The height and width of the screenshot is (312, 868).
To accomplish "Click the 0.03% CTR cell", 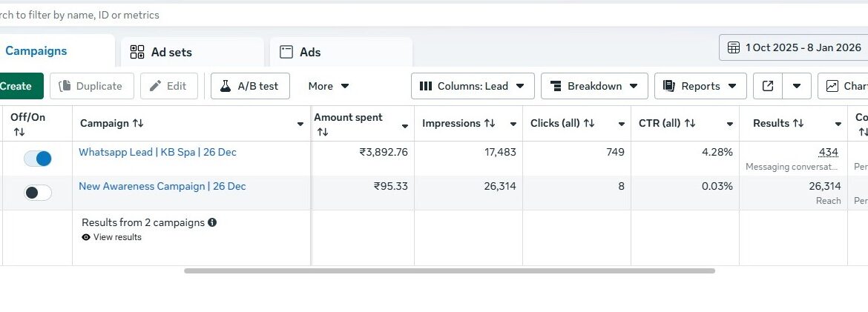I will pos(717,187).
